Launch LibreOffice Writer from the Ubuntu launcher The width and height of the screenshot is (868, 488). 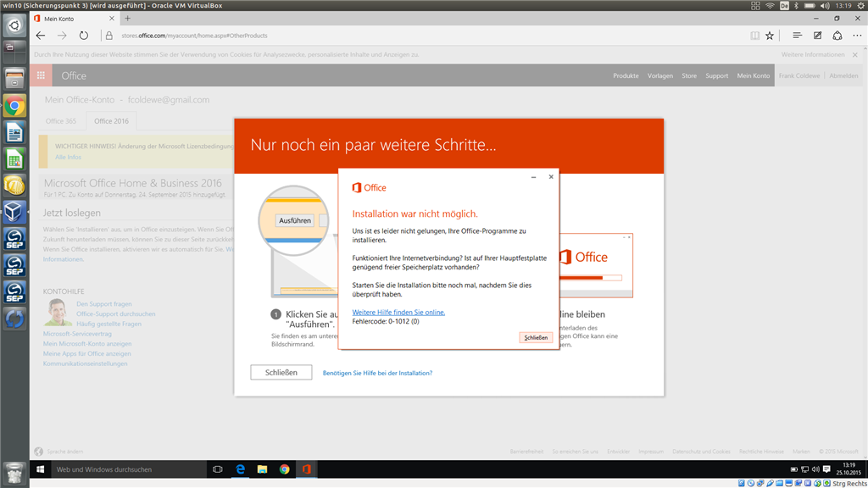point(14,132)
